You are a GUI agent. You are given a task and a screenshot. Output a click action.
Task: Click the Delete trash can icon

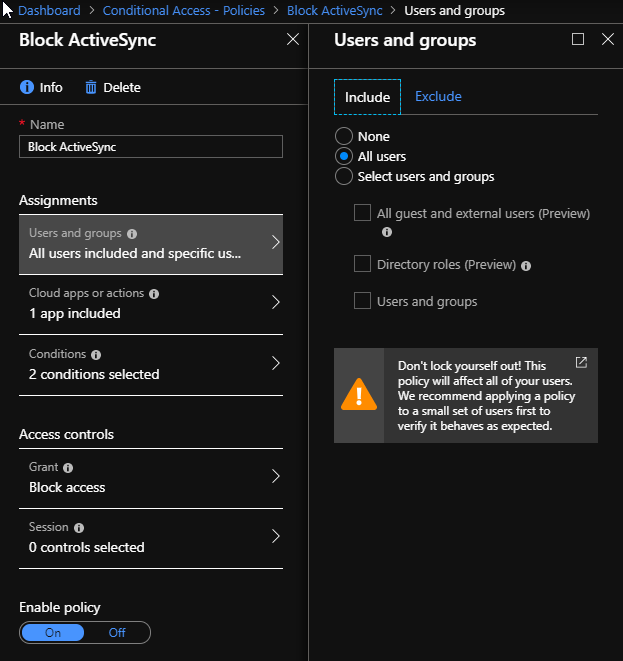click(91, 87)
